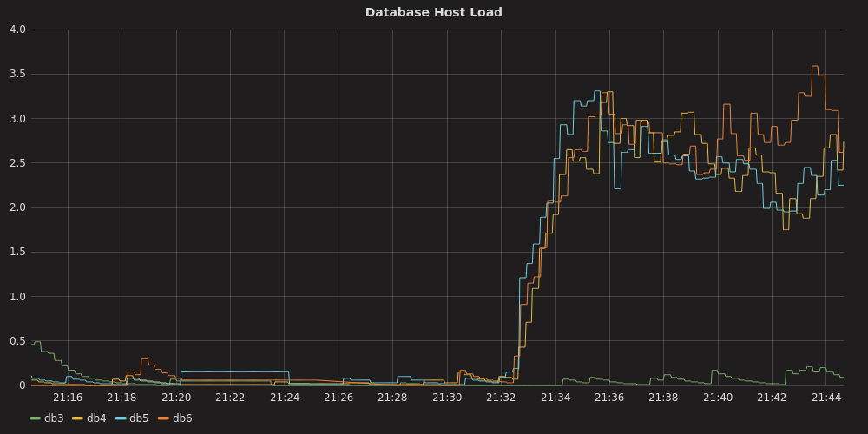Open the orange db6 legend color picker
Viewport: 868px width, 434px height.
point(164,418)
